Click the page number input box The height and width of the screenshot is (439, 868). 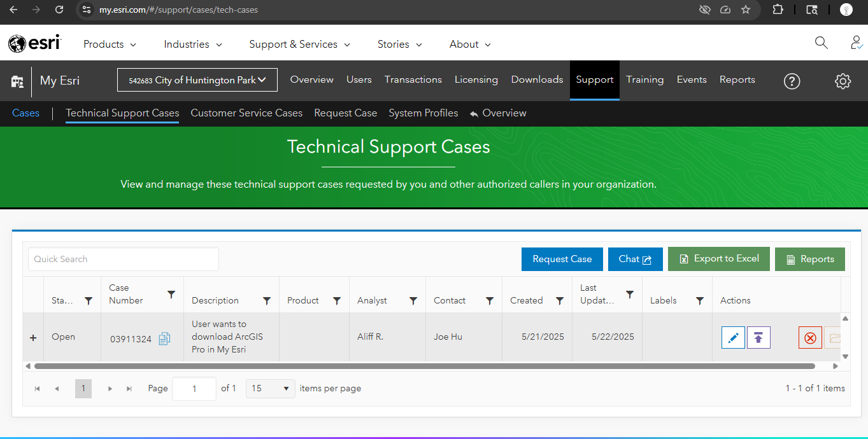click(x=194, y=389)
